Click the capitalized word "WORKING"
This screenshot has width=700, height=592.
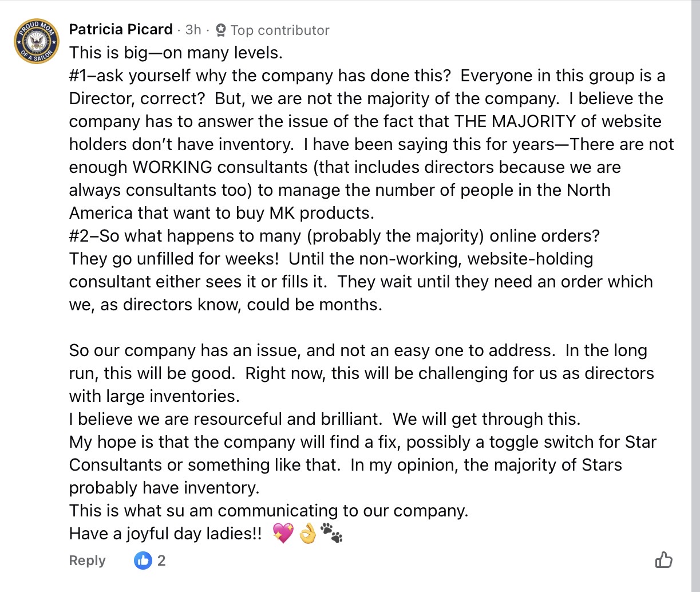click(172, 167)
